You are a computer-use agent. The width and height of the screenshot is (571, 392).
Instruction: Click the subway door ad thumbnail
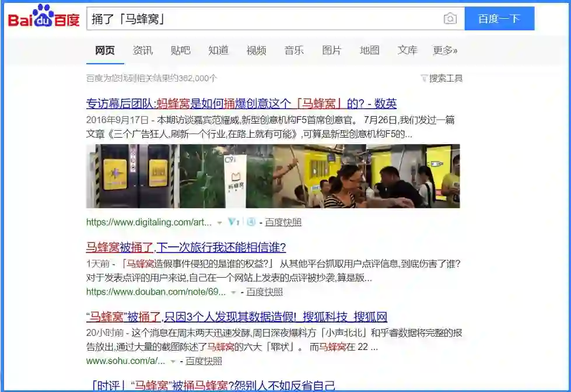(x=133, y=176)
